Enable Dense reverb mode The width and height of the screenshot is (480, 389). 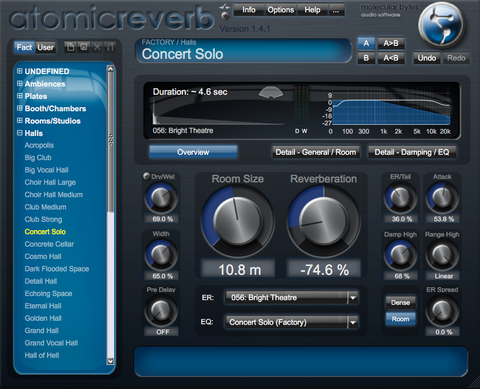click(x=400, y=302)
